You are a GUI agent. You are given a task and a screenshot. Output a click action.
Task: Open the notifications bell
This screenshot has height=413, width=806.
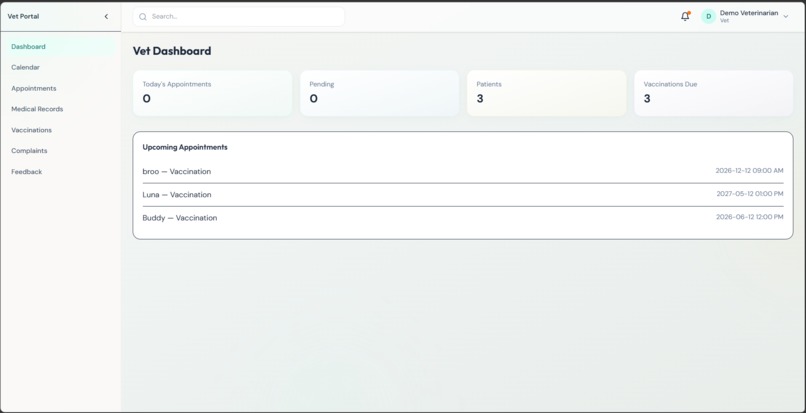pos(685,16)
